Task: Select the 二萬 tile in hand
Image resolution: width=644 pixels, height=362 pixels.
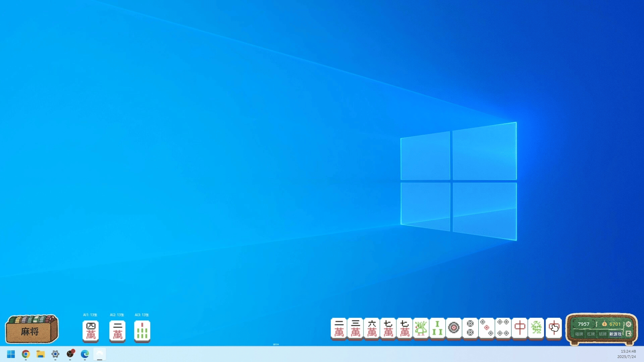Action: [x=339, y=328]
